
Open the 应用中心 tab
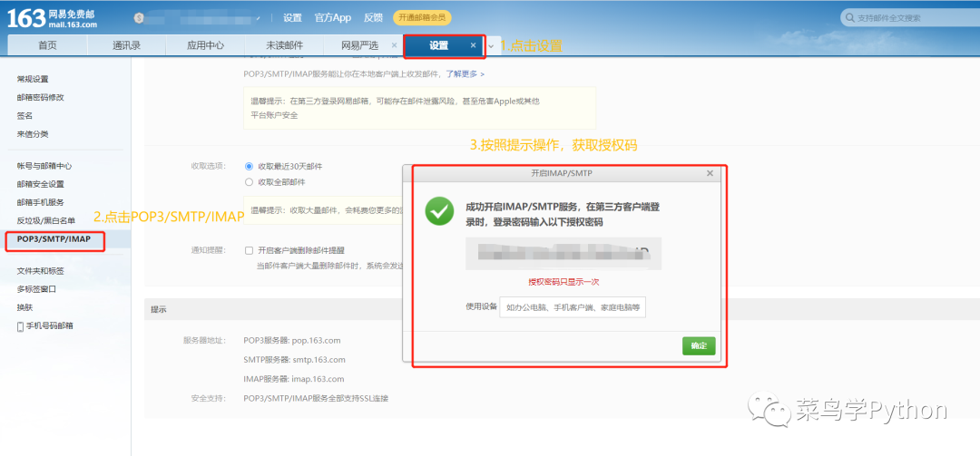pos(205,45)
